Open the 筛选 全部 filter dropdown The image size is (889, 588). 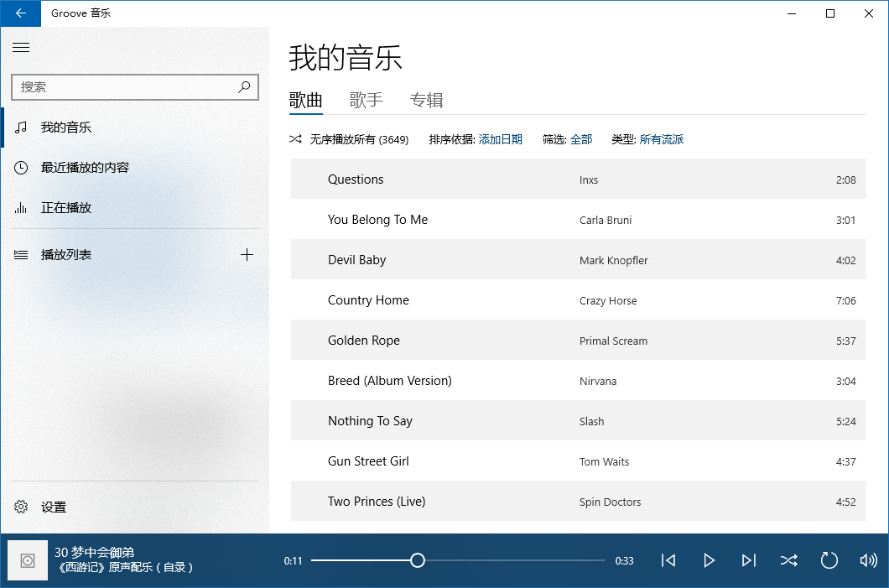click(x=581, y=139)
